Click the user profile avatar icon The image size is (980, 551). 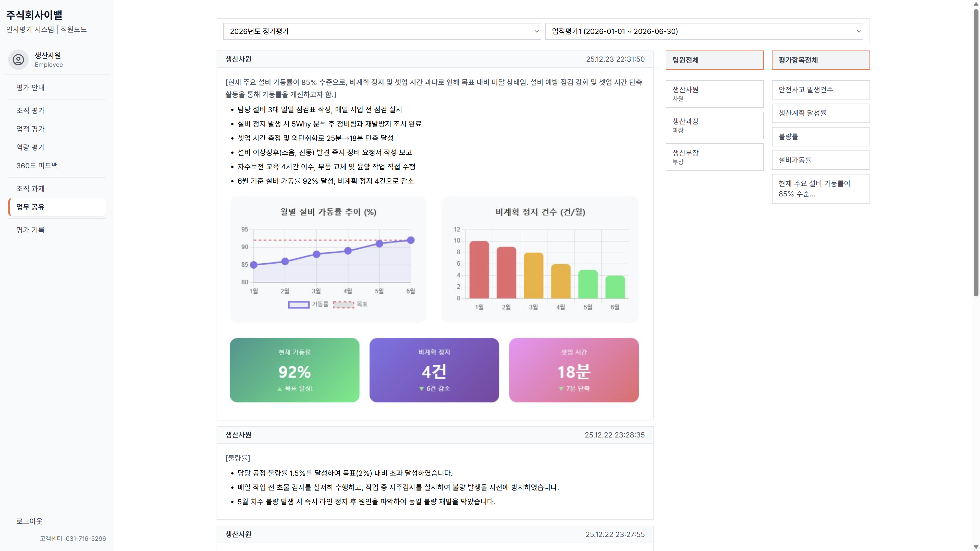[x=18, y=60]
